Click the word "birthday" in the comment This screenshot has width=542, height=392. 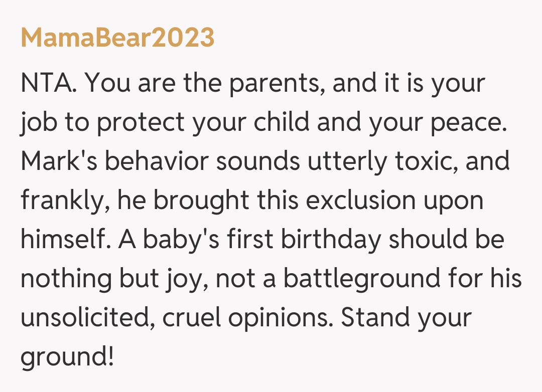[x=331, y=240]
